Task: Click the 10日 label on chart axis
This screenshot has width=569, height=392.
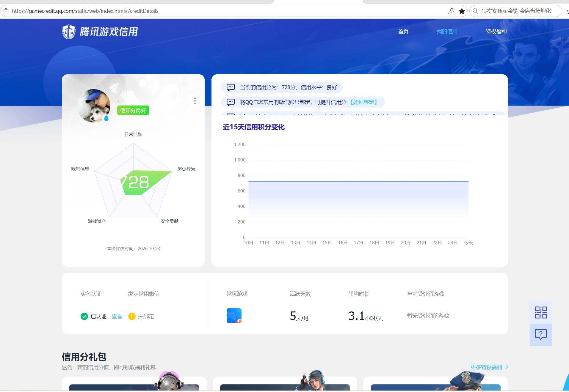Action: click(248, 243)
